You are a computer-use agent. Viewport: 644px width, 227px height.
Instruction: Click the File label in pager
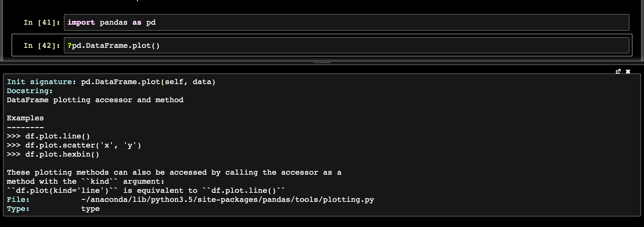[x=18, y=200]
